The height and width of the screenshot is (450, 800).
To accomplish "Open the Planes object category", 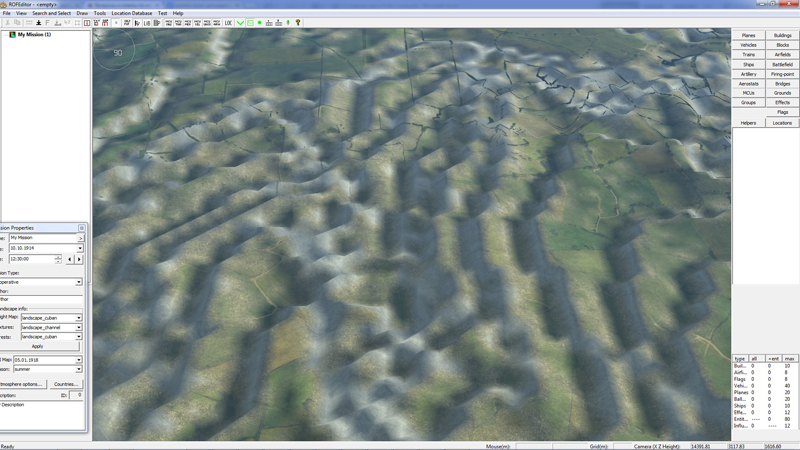I will (748, 35).
